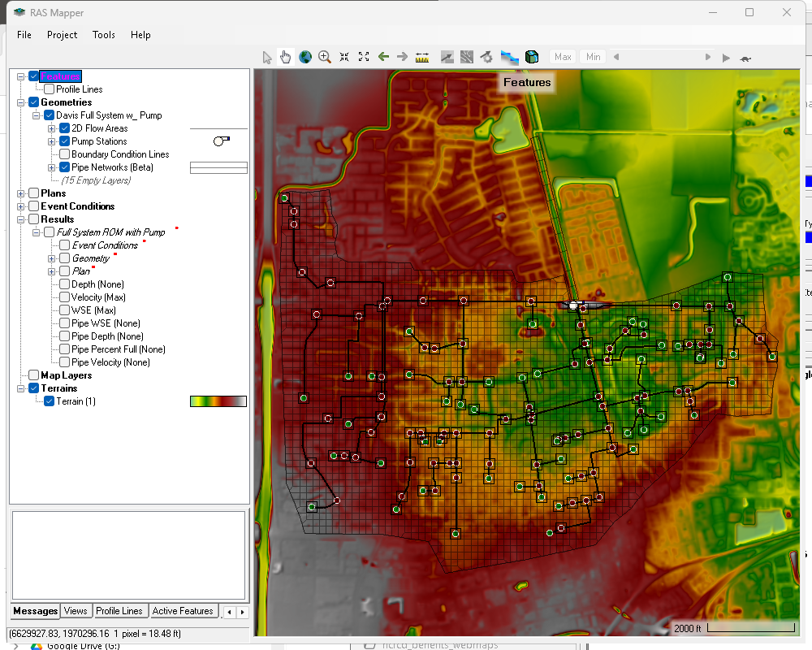The image size is (812, 650).
Task: Step animation forward with small right triangle
Action: click(x=708, y=57)
